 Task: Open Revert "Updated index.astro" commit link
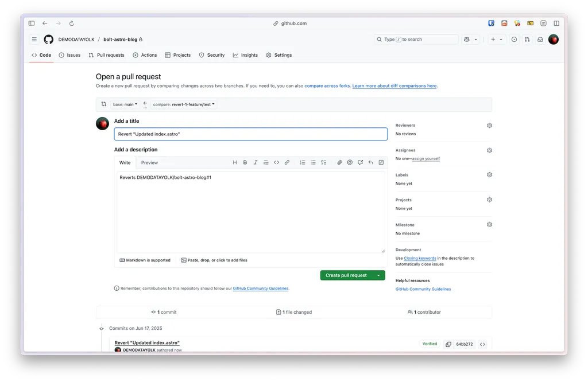tap(147, 342)
